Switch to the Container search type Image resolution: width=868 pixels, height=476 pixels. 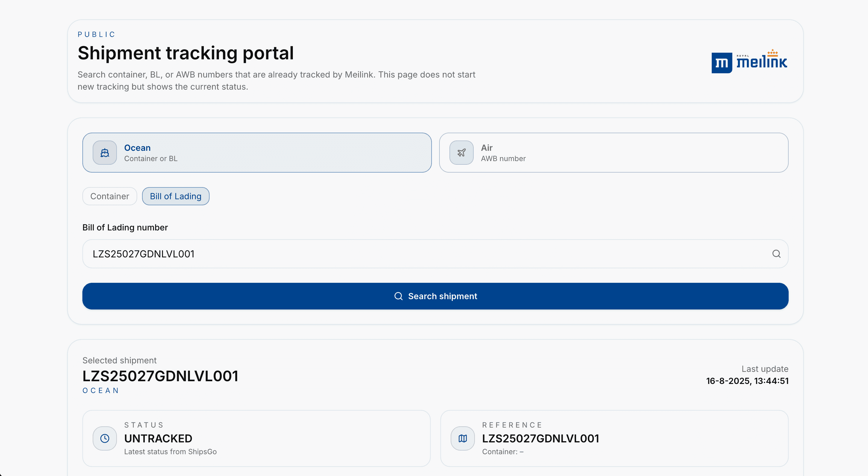110,196
